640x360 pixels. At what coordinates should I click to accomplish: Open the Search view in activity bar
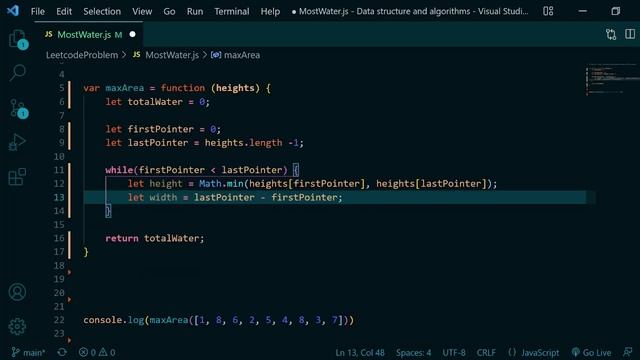(x=18, y=73)
